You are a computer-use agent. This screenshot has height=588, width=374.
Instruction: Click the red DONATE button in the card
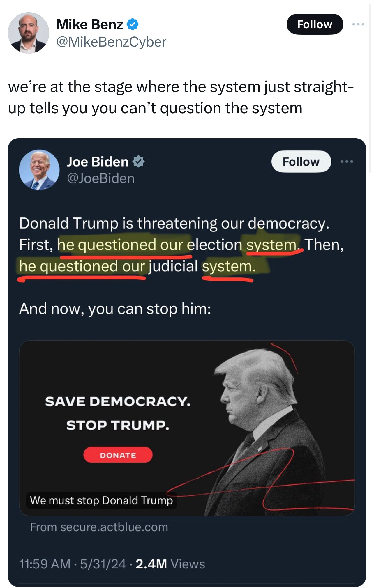point(118,455)
